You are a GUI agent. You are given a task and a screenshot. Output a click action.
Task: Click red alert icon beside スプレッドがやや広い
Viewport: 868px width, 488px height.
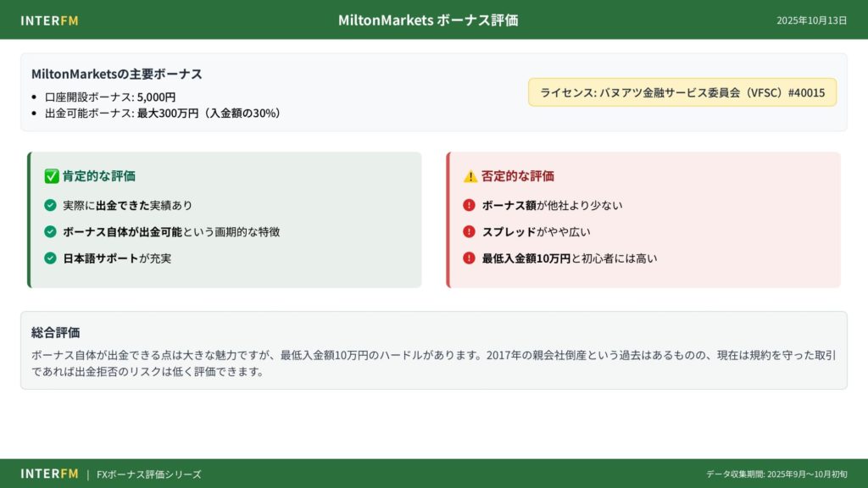469,231
